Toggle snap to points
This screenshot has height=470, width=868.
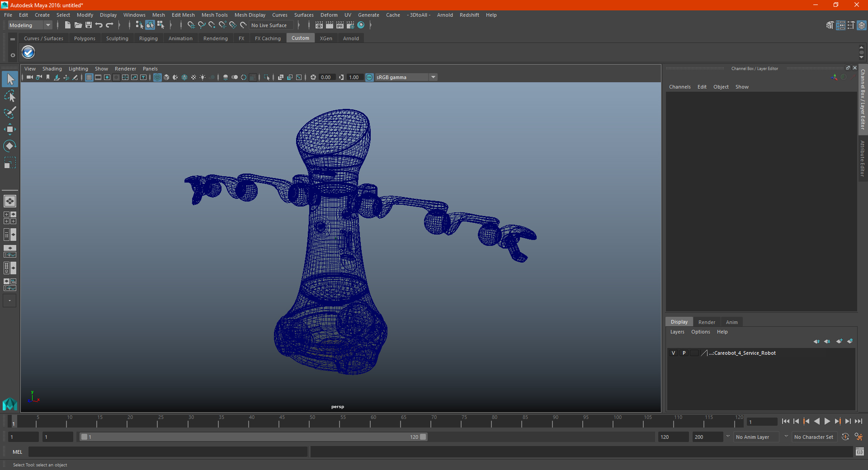pos(212,25)
